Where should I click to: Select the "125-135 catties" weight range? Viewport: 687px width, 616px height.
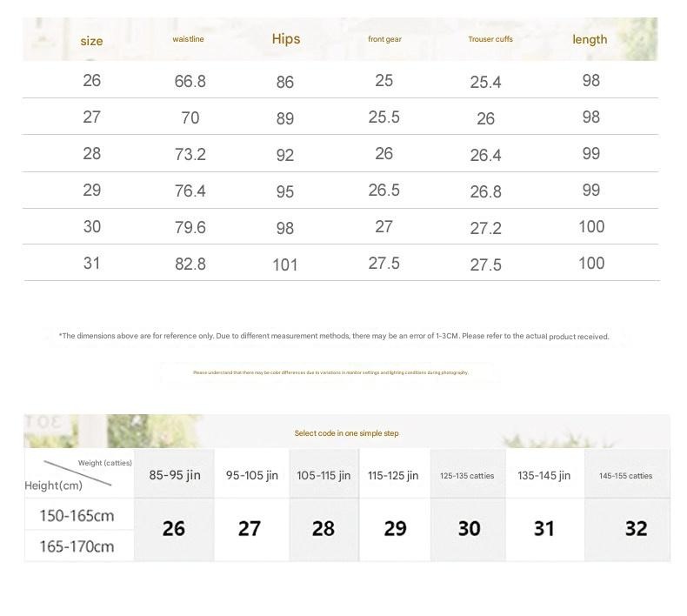click(x=468, y=476)
